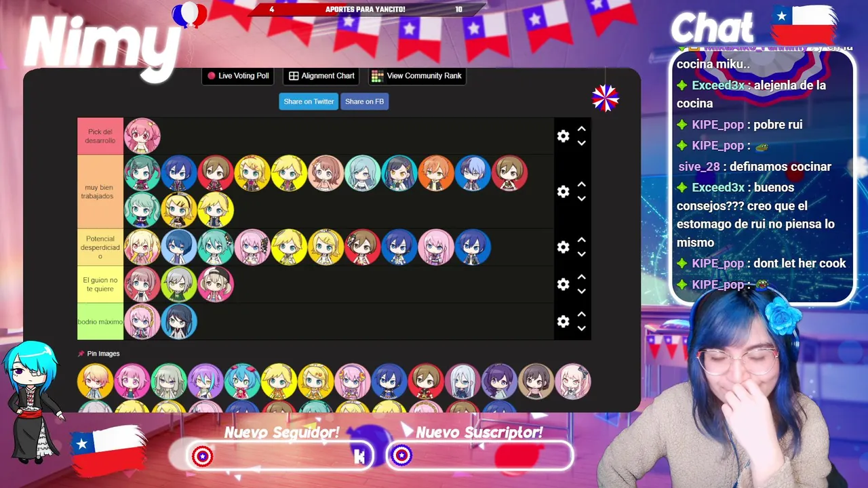Edit the green 'bodrio máximo' tier label
The width and height of the screenshot is (868, 488).
[100, 321]
